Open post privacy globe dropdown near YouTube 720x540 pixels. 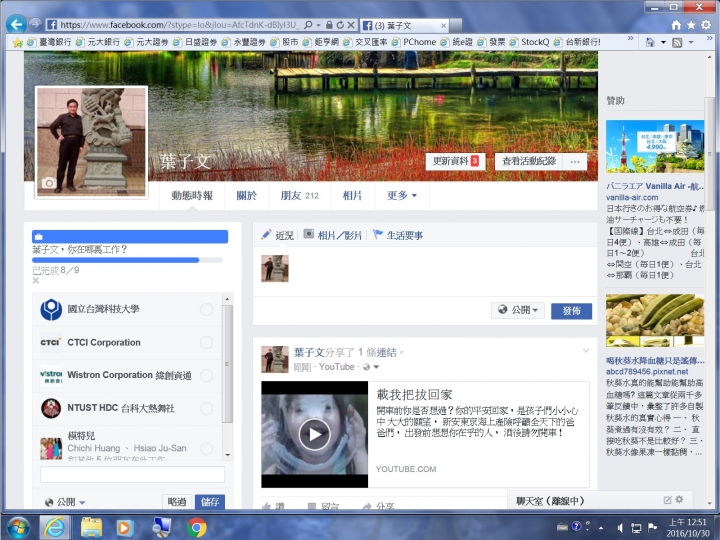coord(371,367)
